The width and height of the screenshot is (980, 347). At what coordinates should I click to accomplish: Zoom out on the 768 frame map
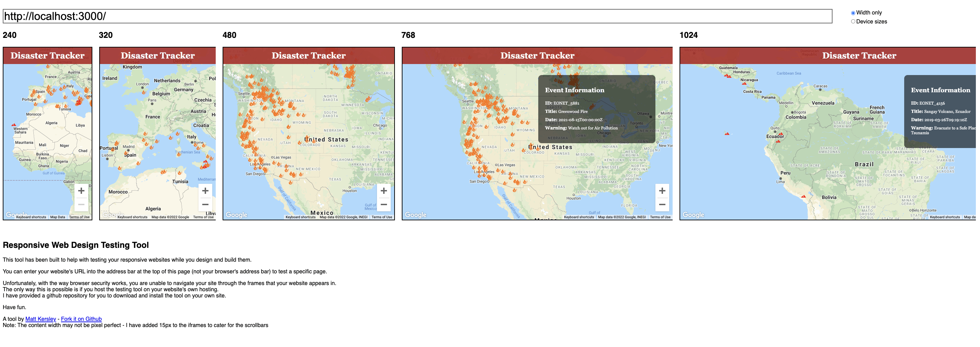pos(662,204)
